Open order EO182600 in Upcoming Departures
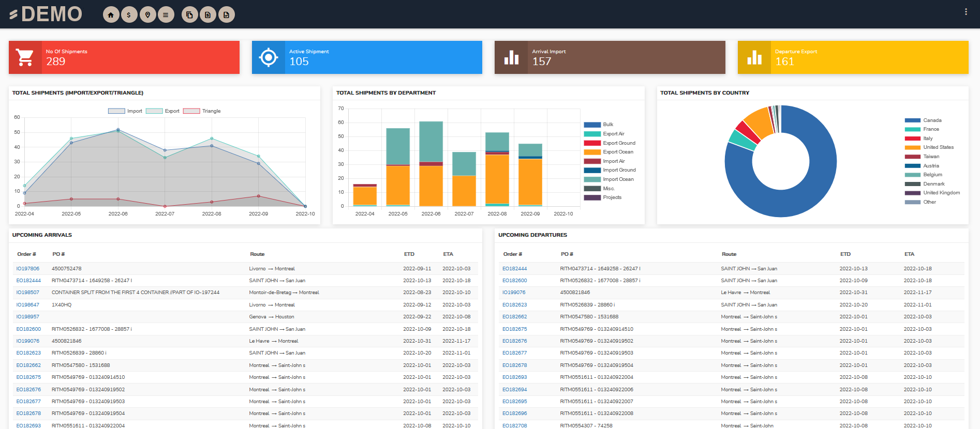 pyautogui.click(x=514, y=281)
